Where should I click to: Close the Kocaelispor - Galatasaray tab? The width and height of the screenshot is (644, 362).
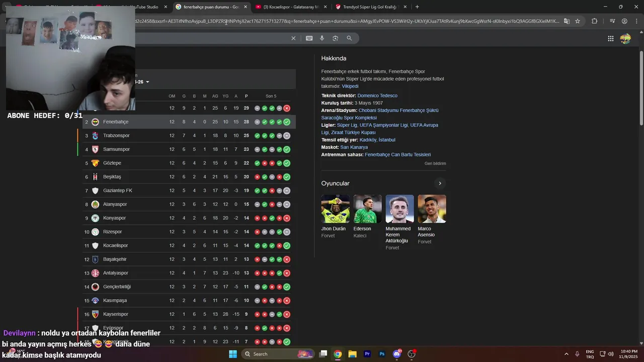325,7
